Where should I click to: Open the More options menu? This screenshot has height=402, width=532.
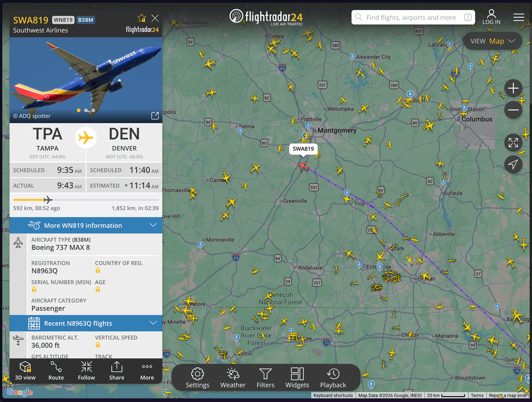(x=147, y=371)
